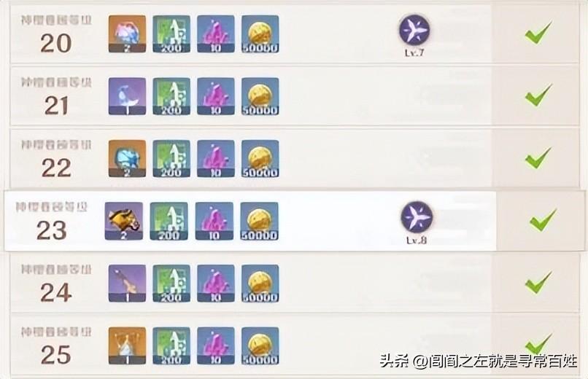This screenshot has width=588, height=379.
Task: Select level 25 green adventure EXP reward
Action: click(171, 345)
